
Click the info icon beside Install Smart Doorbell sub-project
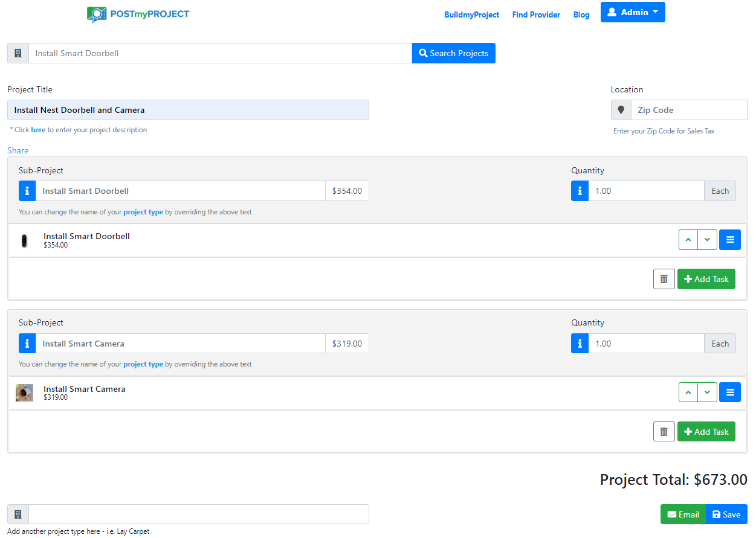[x=27, y=191]
